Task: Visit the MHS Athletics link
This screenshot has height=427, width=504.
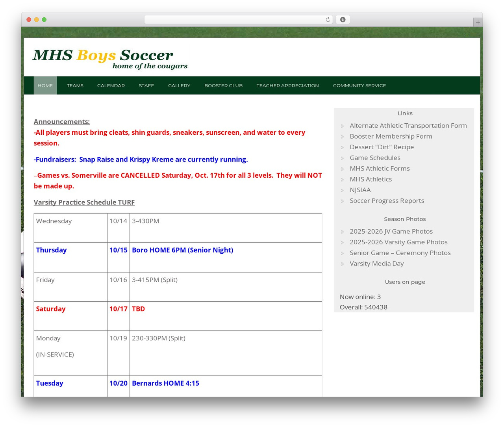Action: [371, 179]
